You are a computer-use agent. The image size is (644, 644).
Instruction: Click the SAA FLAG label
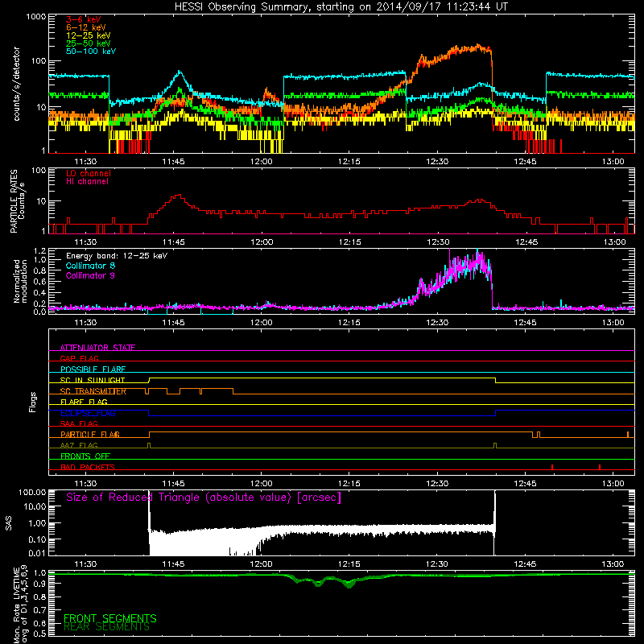pos(79,423)
